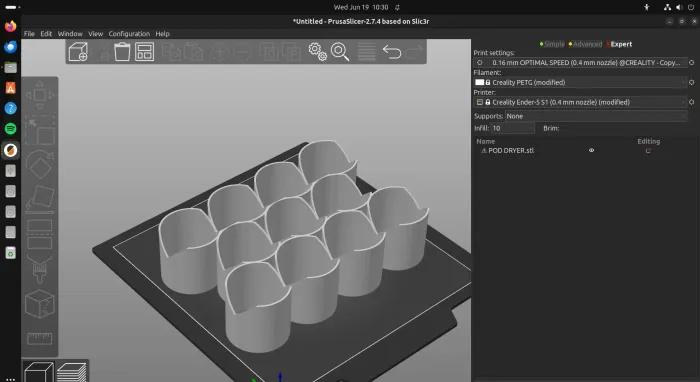
Task: Open the Infill percentage dropdown arrow
Action: pos(530,128)
